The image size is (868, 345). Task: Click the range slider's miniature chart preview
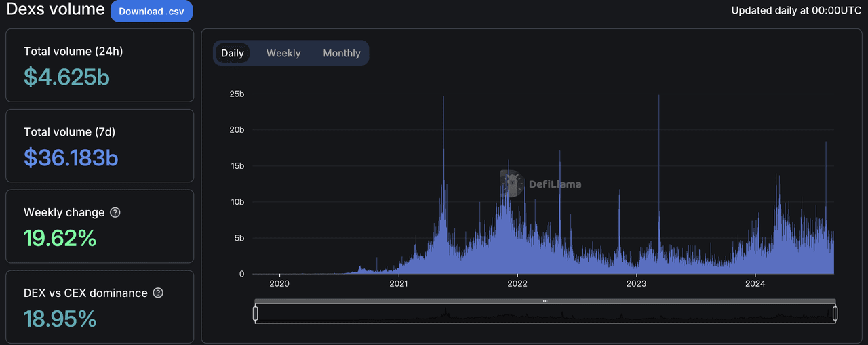click(545, 314)
